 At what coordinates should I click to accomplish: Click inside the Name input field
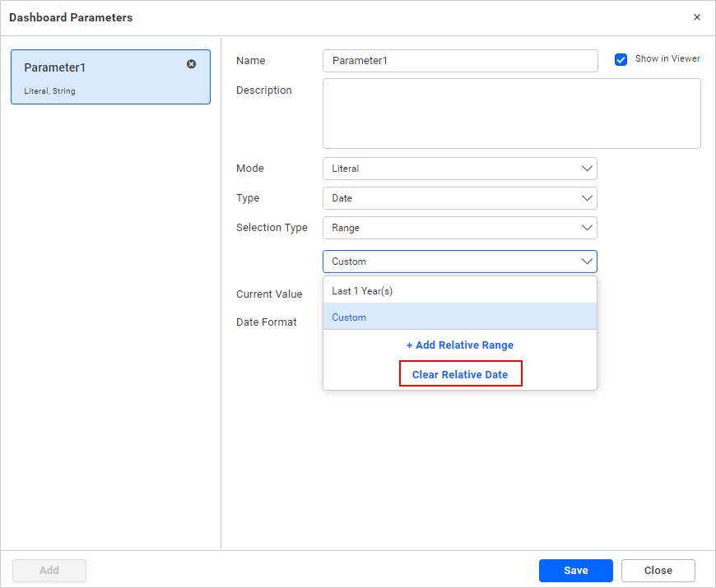(x=459, y=60)
